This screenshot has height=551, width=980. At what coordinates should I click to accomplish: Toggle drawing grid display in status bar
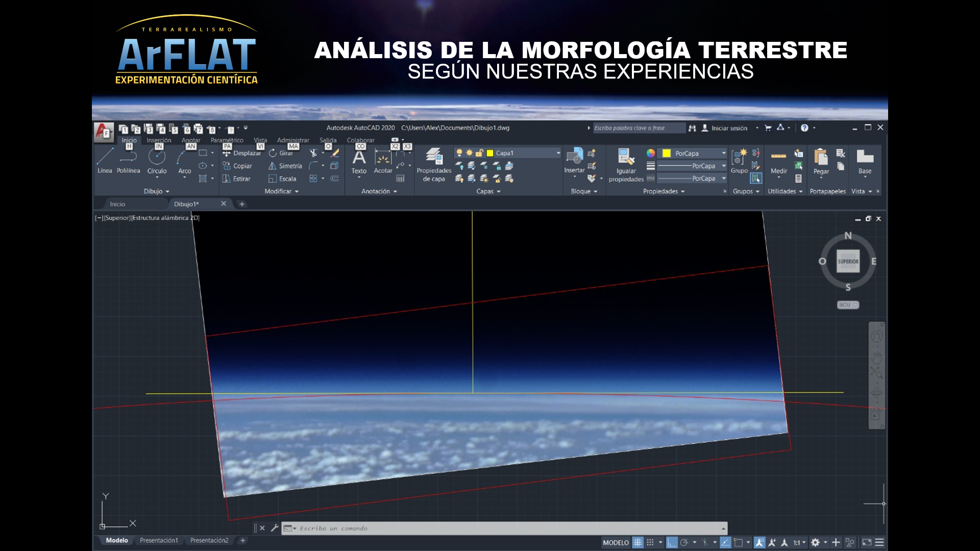638,542
